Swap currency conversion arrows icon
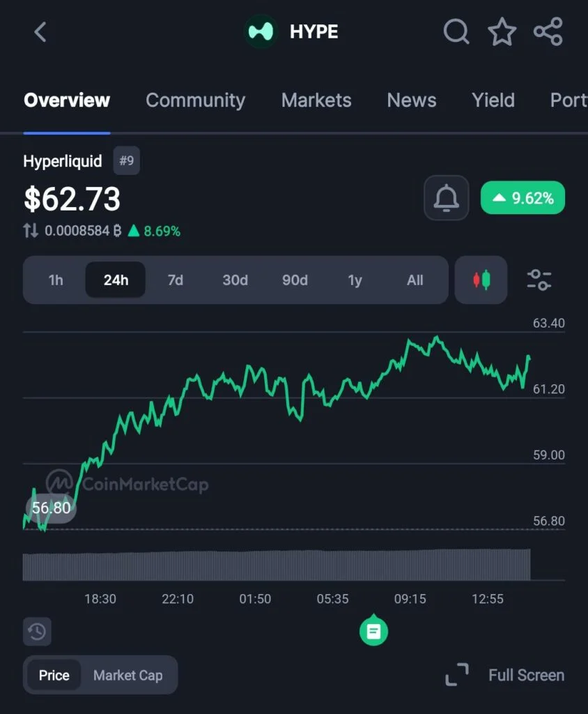The width and height of the screenshot is (588, 714). pos(31,230)
